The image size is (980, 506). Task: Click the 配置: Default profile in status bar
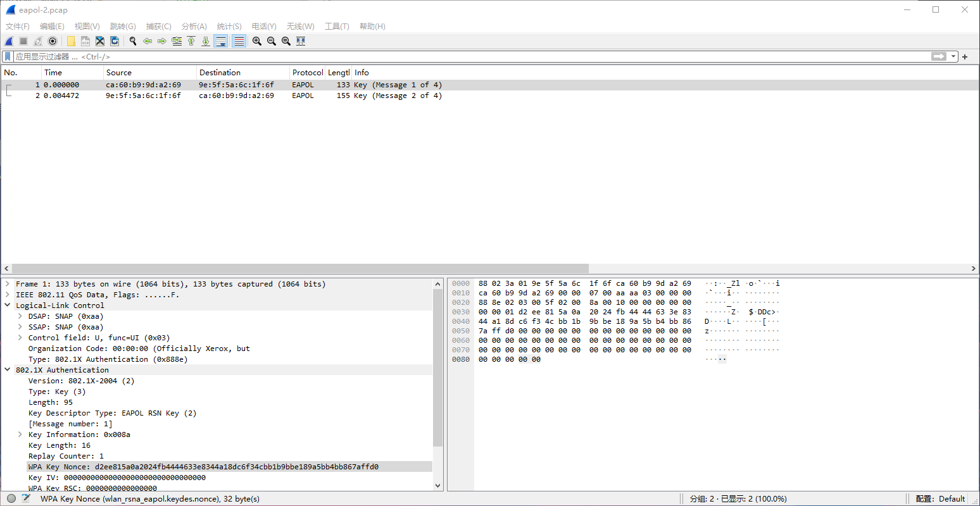(x=940, y=498)
